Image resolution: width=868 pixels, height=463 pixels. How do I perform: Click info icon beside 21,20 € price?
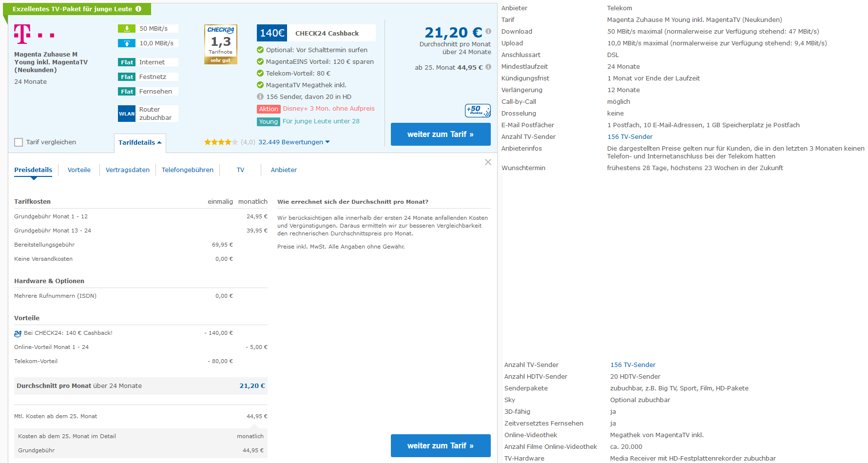tap(488, 31)
